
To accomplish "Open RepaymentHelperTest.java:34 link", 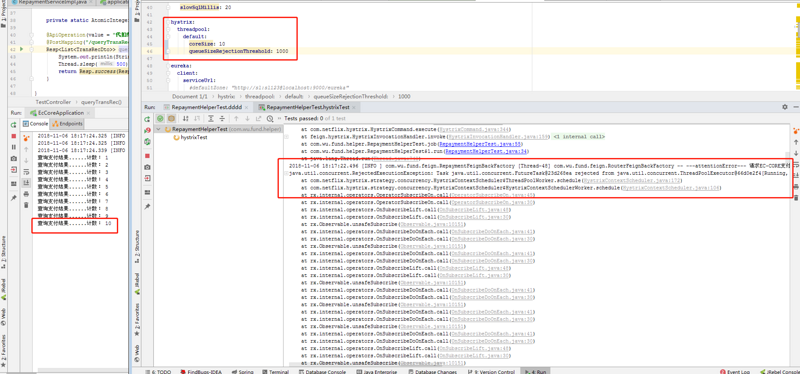I will pos(485,152).
